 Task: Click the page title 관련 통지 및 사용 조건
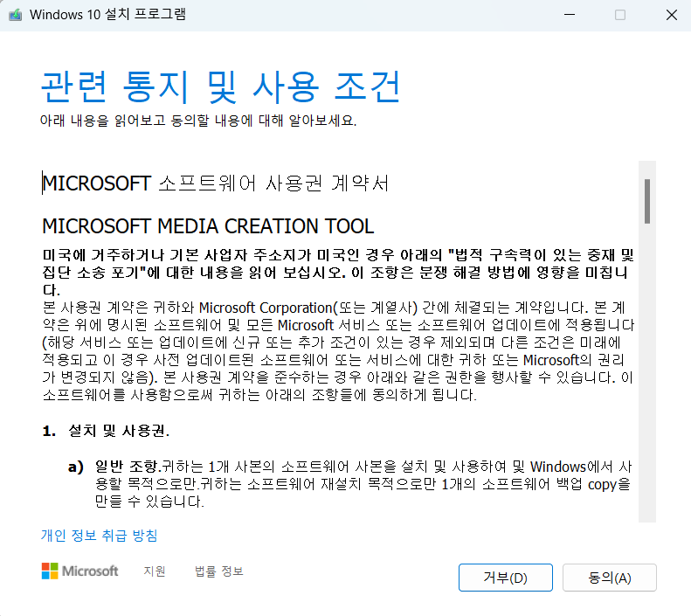220,87
